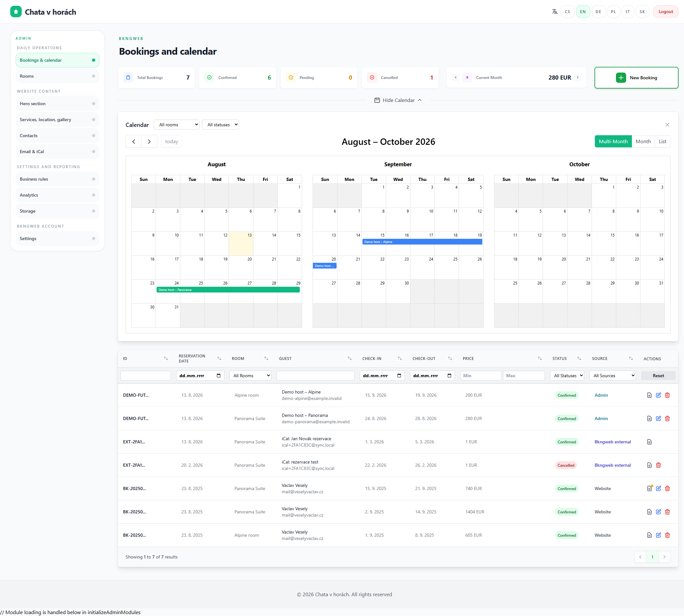Click the Max price filter field
The width and height of the screenshot is (684, 616).
tap(524, 376)
